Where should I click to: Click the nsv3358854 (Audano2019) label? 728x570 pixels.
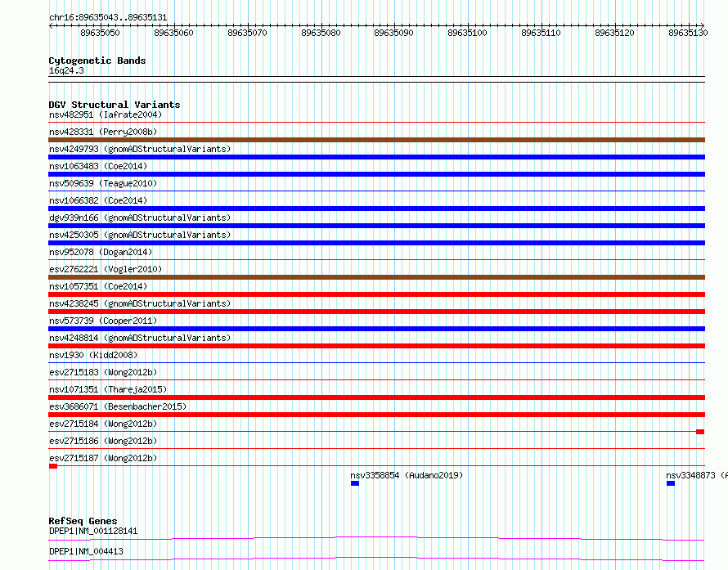click(x=407, y=475)
